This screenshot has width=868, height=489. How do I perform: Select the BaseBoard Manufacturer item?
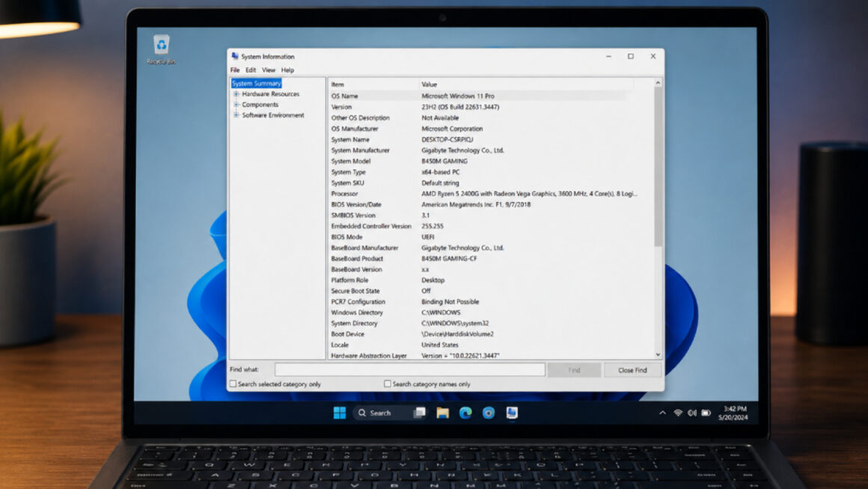[364, 248]
